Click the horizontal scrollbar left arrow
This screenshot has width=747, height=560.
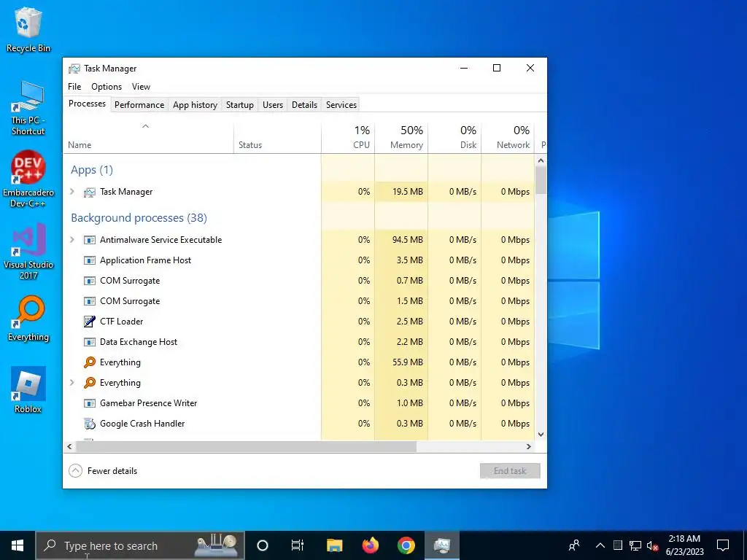pyautogui.click(x=69, y=447)
